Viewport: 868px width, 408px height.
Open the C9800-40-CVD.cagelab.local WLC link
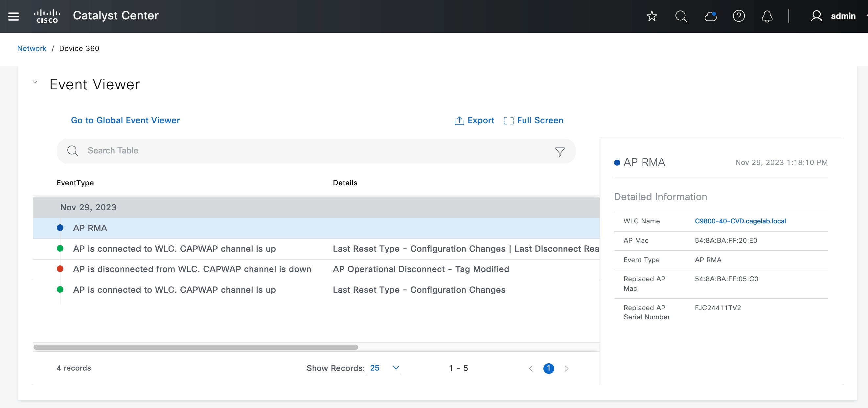(x=740, y=221)
